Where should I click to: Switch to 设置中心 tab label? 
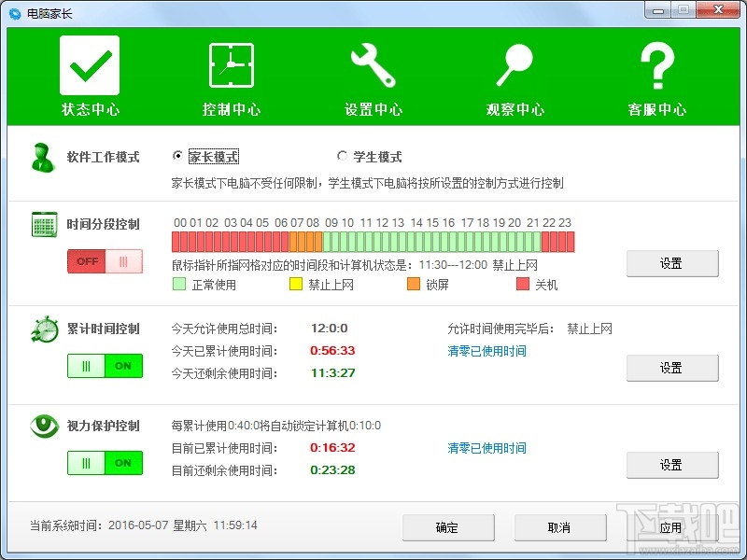[x=373, y=109]
